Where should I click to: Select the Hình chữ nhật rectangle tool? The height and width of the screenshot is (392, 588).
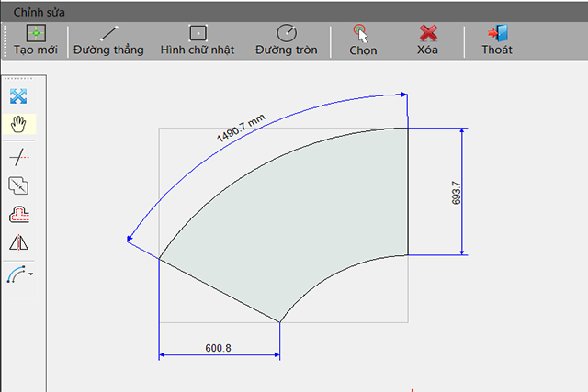pyautogui.click(x=198, y=40)
